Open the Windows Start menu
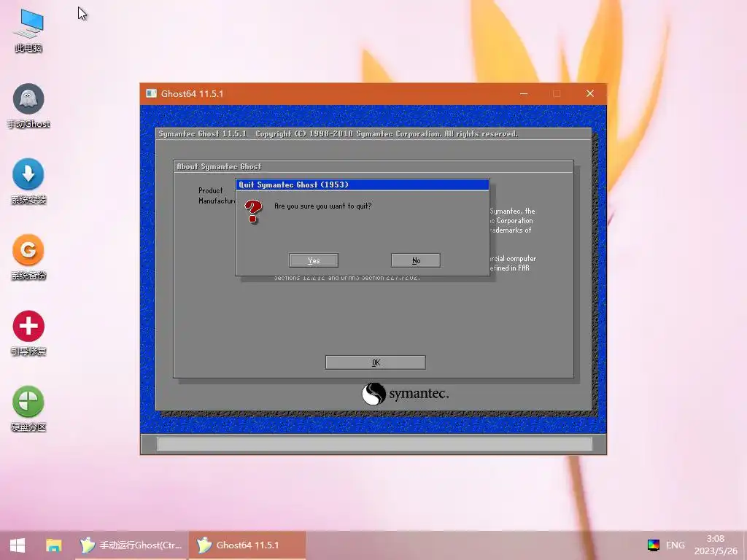Viewport: 747px width, 560px height. point(18,545)
